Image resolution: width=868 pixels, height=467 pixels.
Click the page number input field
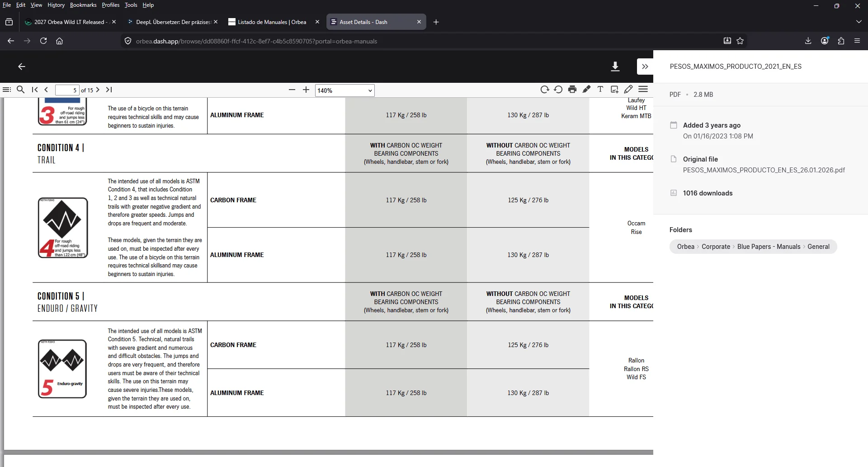tap(67, 90)
